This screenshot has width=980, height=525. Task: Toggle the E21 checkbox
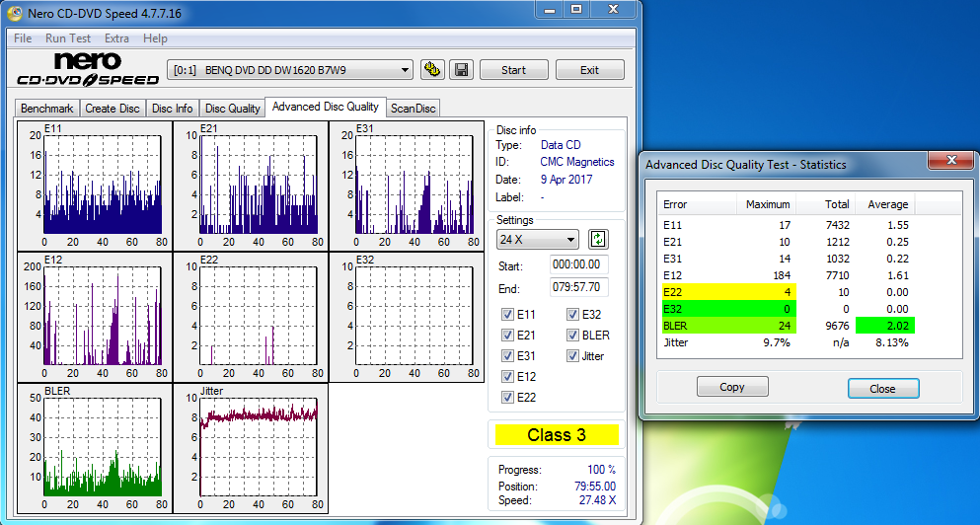coord(507,335)
